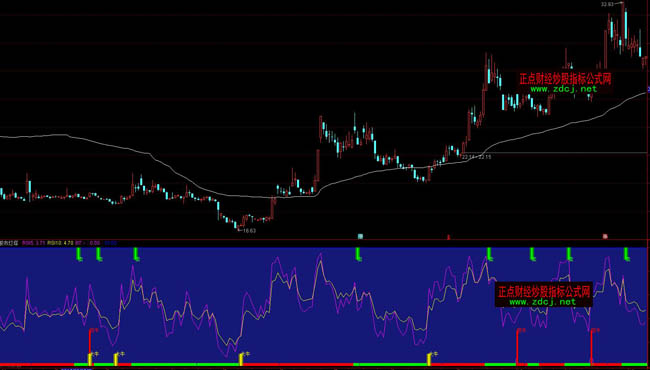Click the rightmost green signal marker in indicator panel
The image size is (650, 370).
628,254
